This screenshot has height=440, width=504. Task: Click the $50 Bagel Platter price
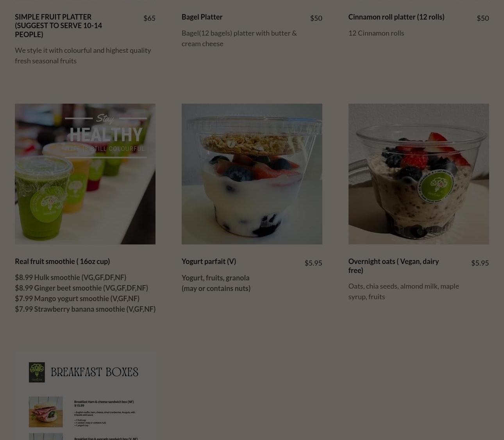pyautogui.click(x=316, y=18)
